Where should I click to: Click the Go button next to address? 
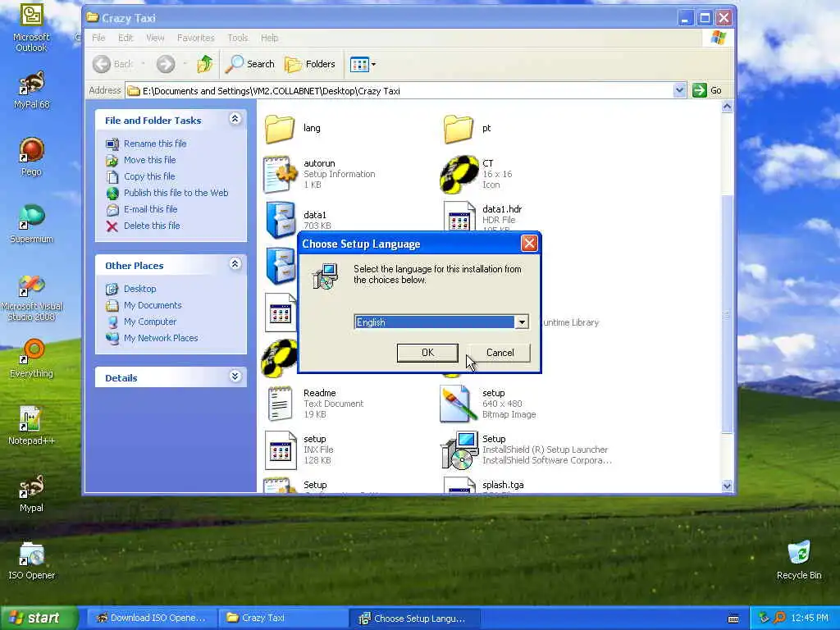(x=707, y=90)
